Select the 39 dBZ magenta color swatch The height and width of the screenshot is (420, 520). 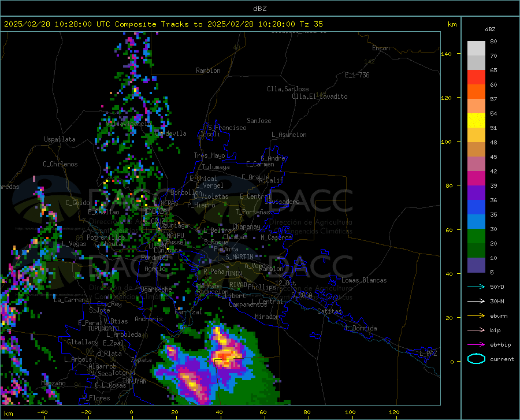(x=476, y=178)
